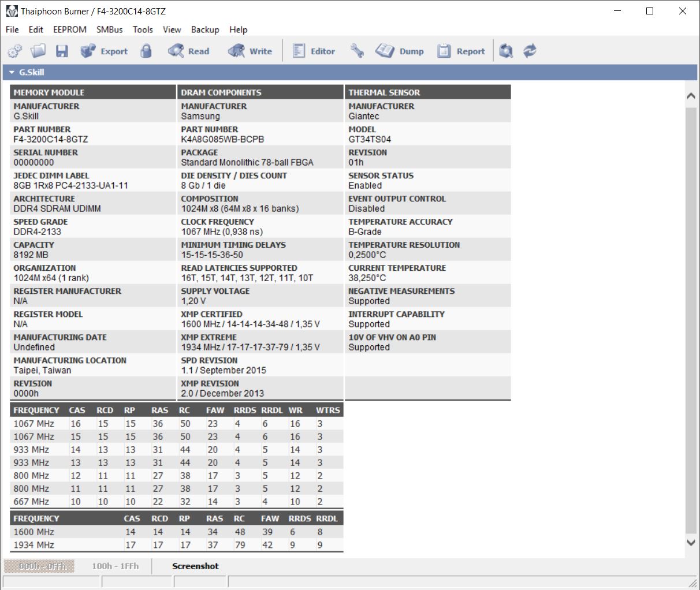Open file using the folder toolbar icon
The height and width of the screenshot is (590, 700).
pyautogui.click(x=38, y=51)
